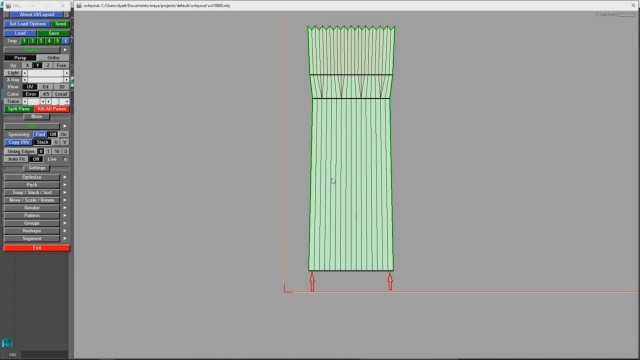Switch View to 3D mode
The width and height of the screenshot is (640, 360).
coord(61,87)
